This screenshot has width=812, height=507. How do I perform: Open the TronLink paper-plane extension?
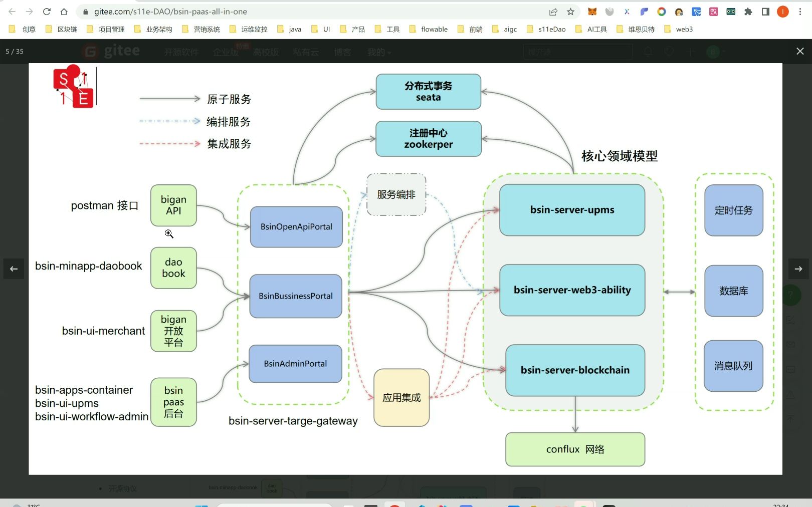tap(696, 12)
